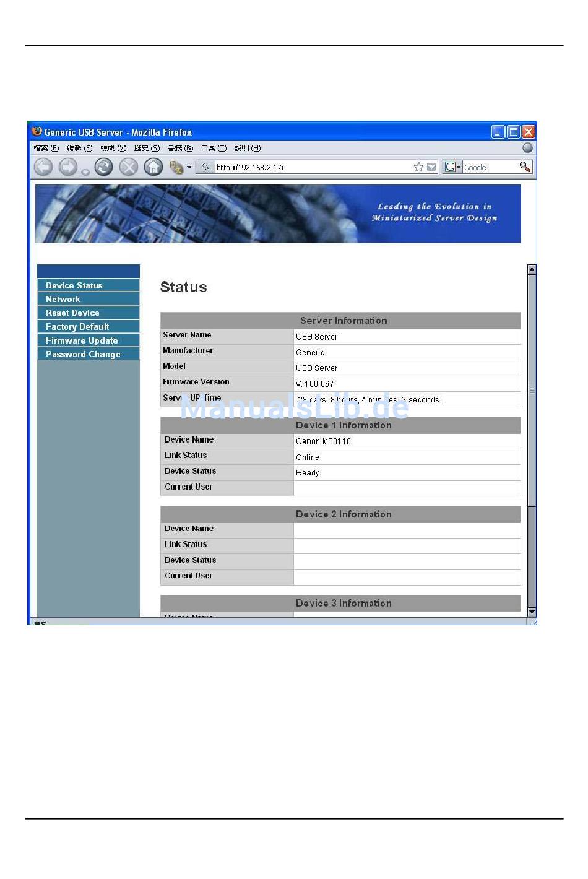Open the 書籤 (B) menu
This screenshot has width=588, height=879.
(x=180, y=148)
